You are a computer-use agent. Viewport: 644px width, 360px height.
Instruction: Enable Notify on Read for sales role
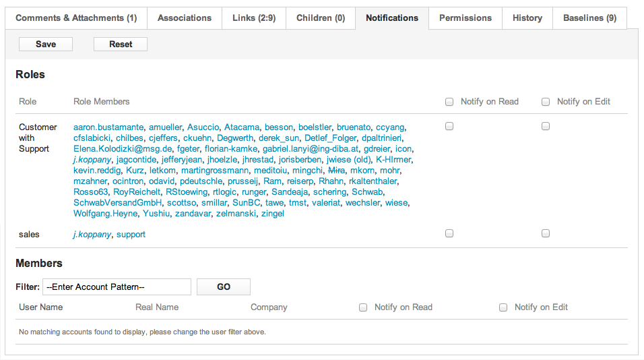pyautogui.click(x=449, y=233)
